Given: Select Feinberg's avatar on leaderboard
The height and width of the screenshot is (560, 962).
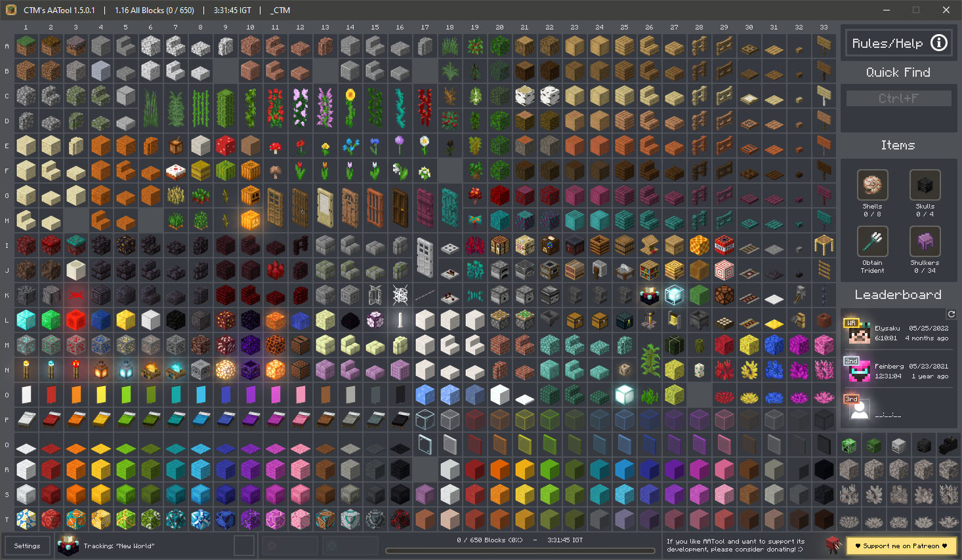Looking at the screenshot, I should (859, 371).
